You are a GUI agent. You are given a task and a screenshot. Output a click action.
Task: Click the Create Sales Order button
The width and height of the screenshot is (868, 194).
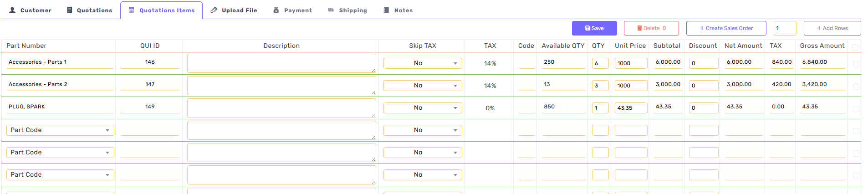[726, 28]
